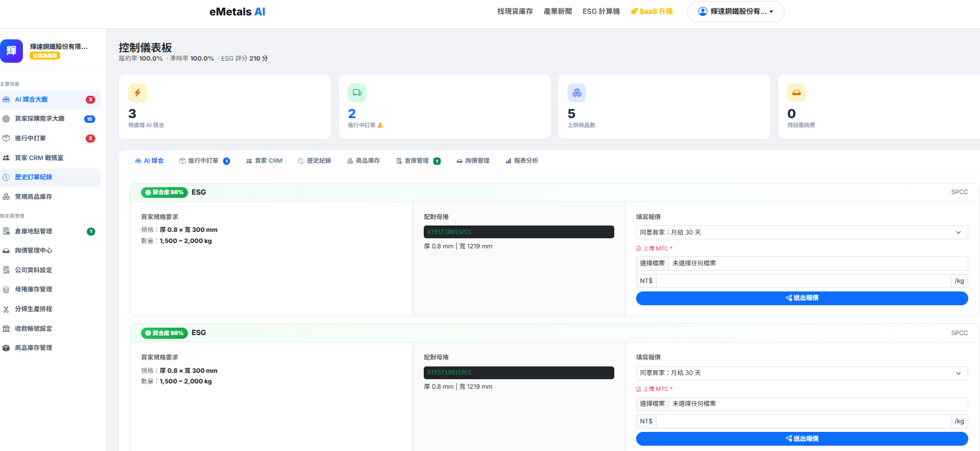Click the lightning icon on 待處理 AI 媒合 card
Viewport: 980px width, 451px height.
[x=137, y=93]
